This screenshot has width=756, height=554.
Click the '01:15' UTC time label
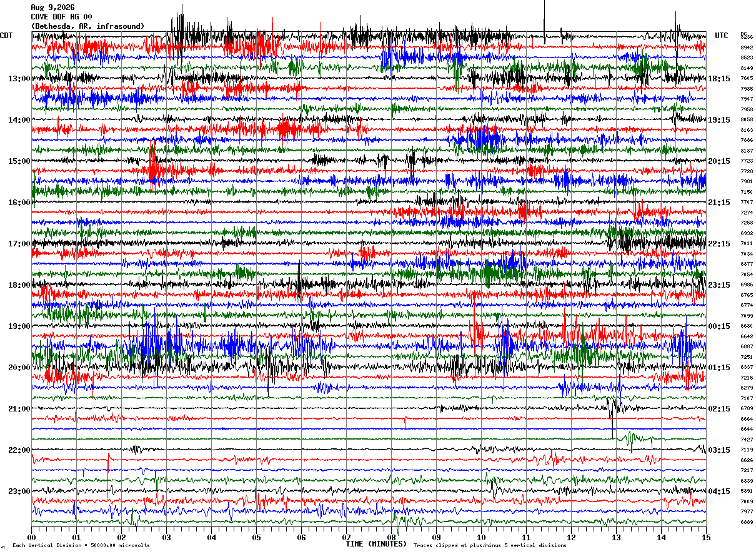coord(719,368)
